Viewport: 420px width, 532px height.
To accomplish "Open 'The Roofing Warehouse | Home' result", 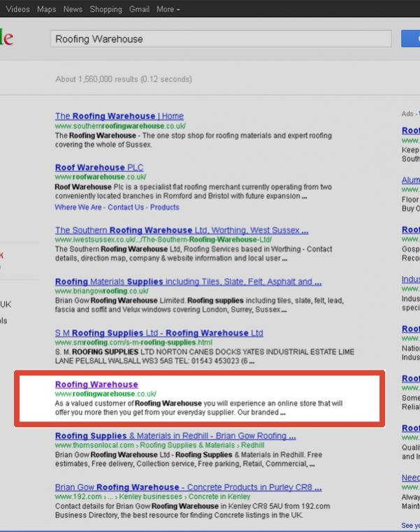I will [119, 116].
